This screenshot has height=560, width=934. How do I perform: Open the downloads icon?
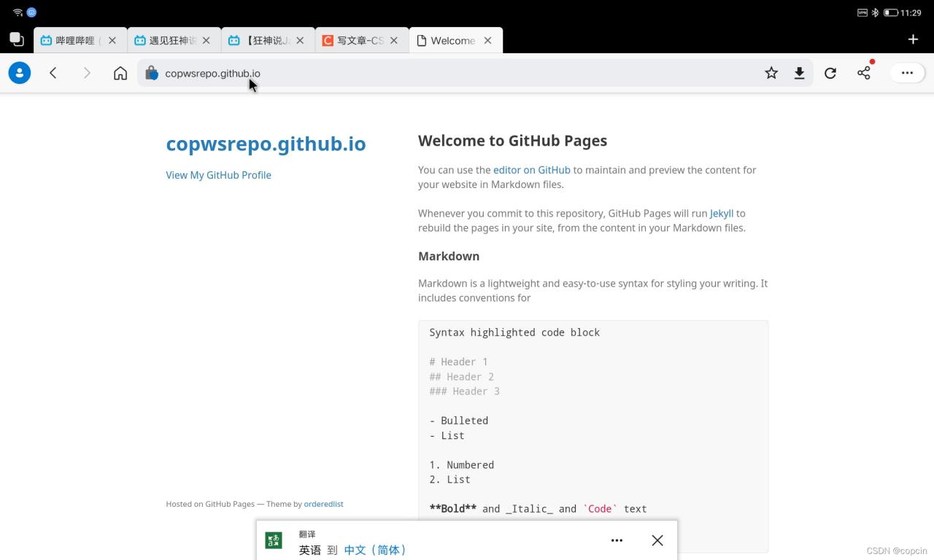[800, 73]
